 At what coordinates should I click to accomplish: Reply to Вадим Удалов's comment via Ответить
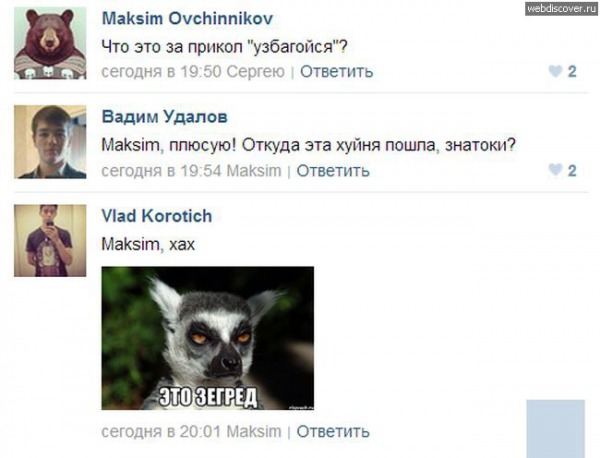point(333,171)
